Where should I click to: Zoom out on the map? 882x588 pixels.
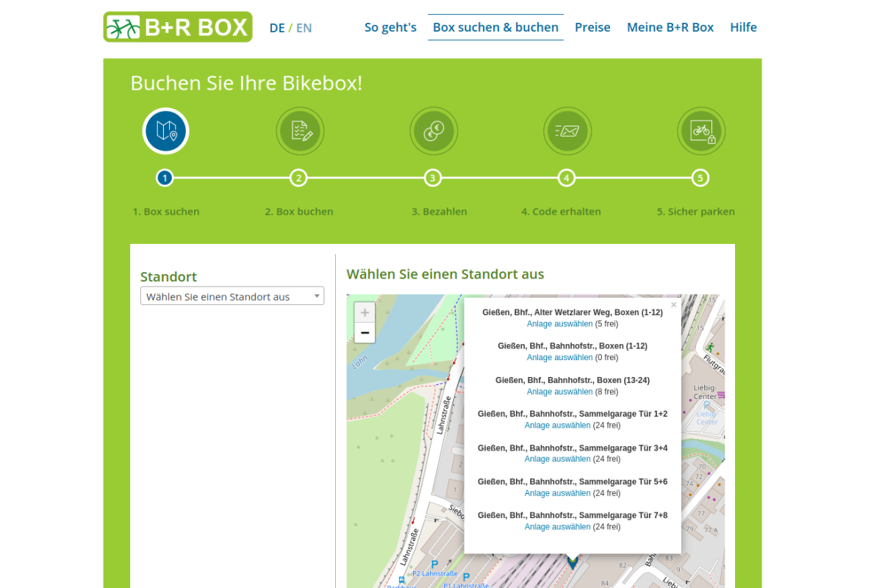(x=365, y=333)
